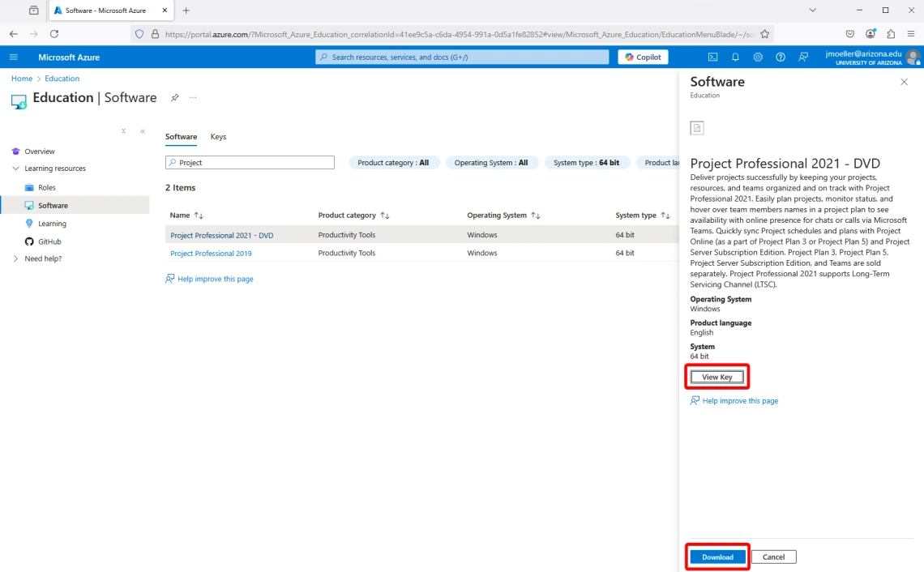This screenshot has height=572, width=924.
Task: Sort by System type column
Action: tap(642, 216)
